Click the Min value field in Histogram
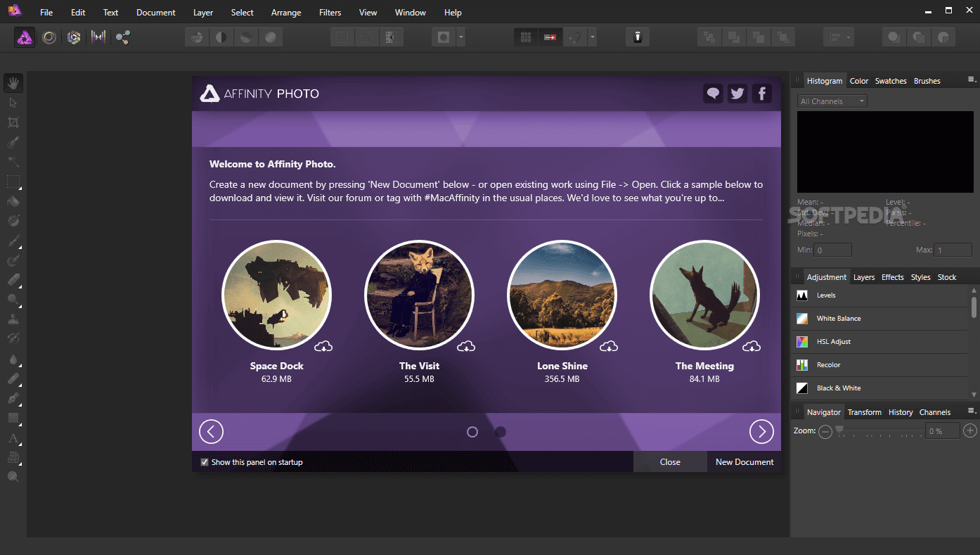This screenshot has width=980, height=555. coord(833,250)
